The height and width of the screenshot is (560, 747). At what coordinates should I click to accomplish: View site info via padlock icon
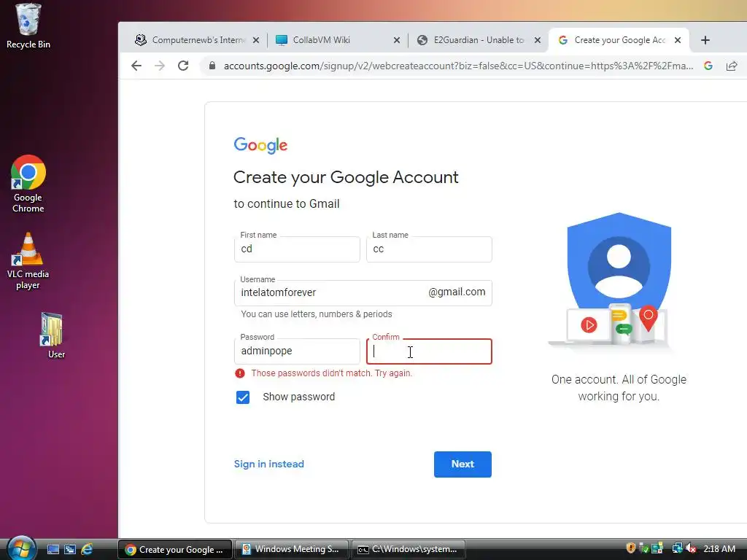coord(212,66)
